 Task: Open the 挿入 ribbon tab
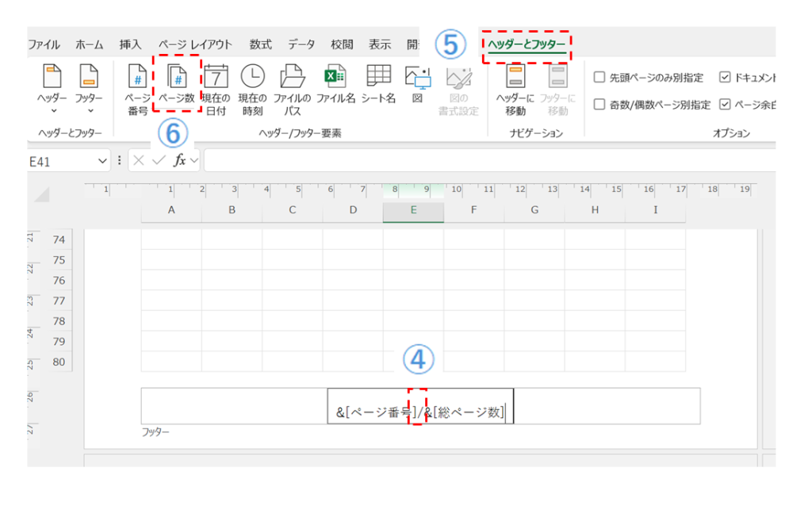(x=130, y=45)
